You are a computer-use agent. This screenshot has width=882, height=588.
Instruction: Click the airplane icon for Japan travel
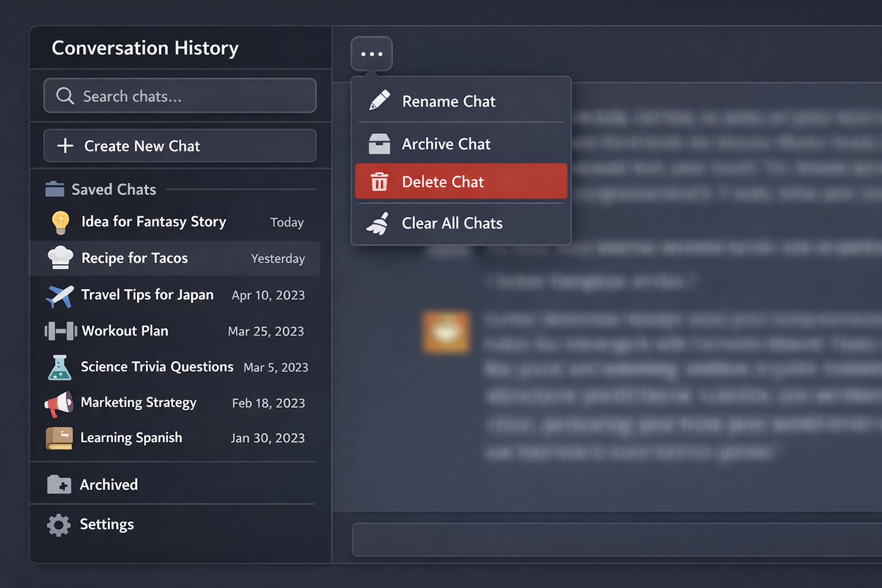(x=60, y=295)
